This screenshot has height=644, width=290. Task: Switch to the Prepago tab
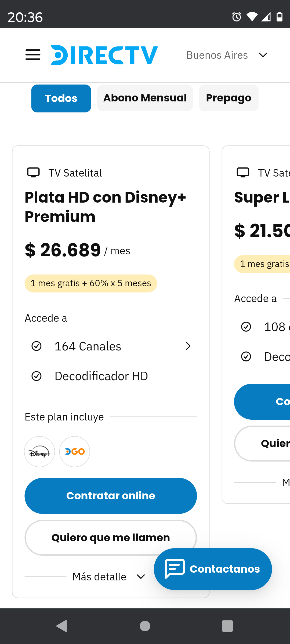[229, 98]
